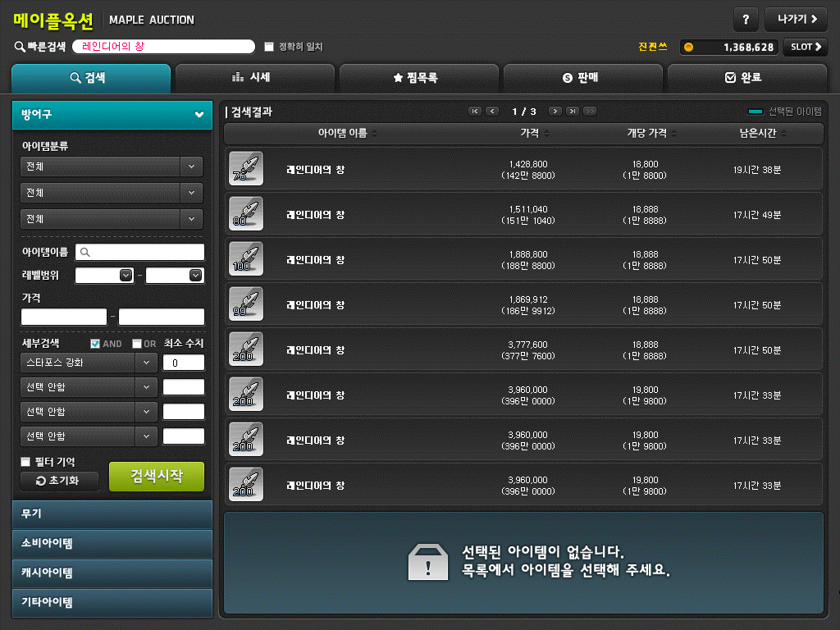Open the first item classification dropdown

click(x=112, y=167)
